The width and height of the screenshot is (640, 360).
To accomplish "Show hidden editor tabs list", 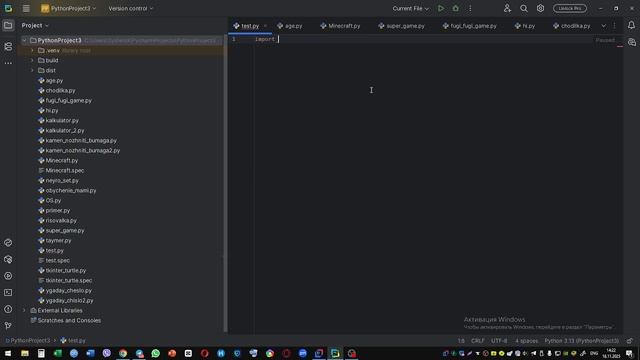I will click(603, 26).
